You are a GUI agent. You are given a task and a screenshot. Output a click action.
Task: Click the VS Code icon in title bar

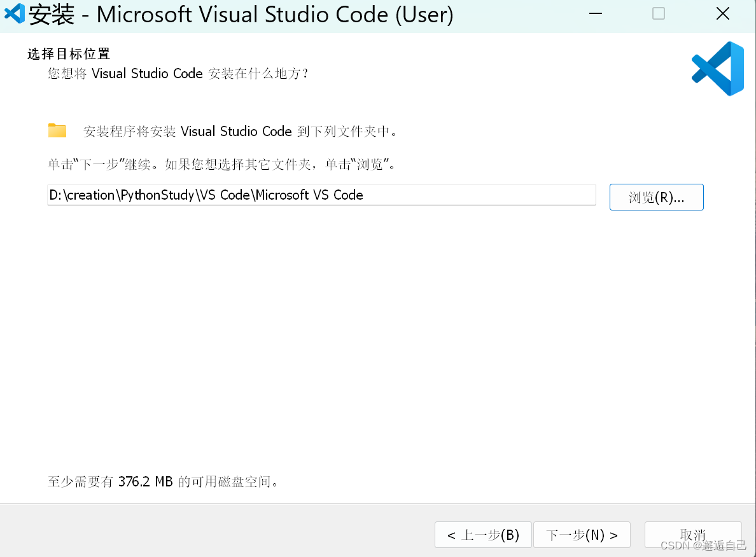15,13
